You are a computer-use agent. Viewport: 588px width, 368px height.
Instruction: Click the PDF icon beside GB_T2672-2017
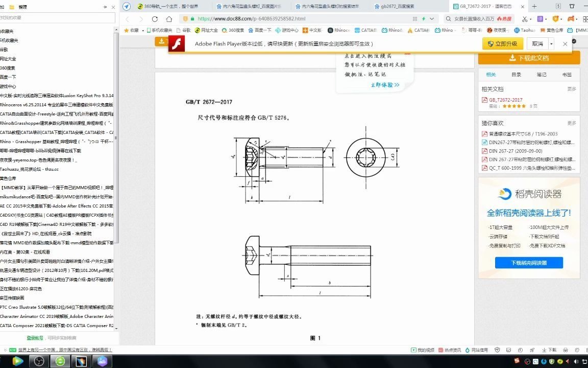tap(484, 100)
